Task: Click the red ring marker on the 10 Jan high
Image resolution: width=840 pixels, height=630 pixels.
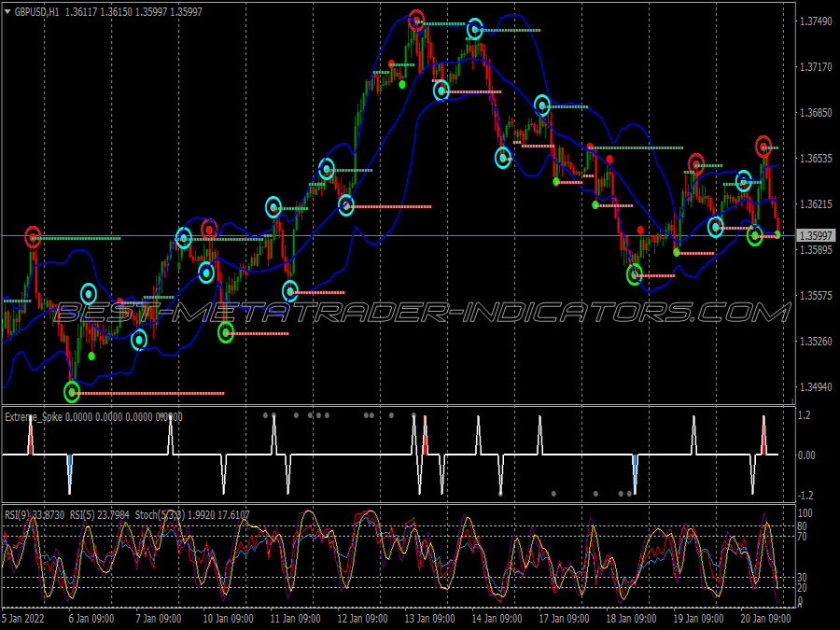Action: click(x=209, y=230)
